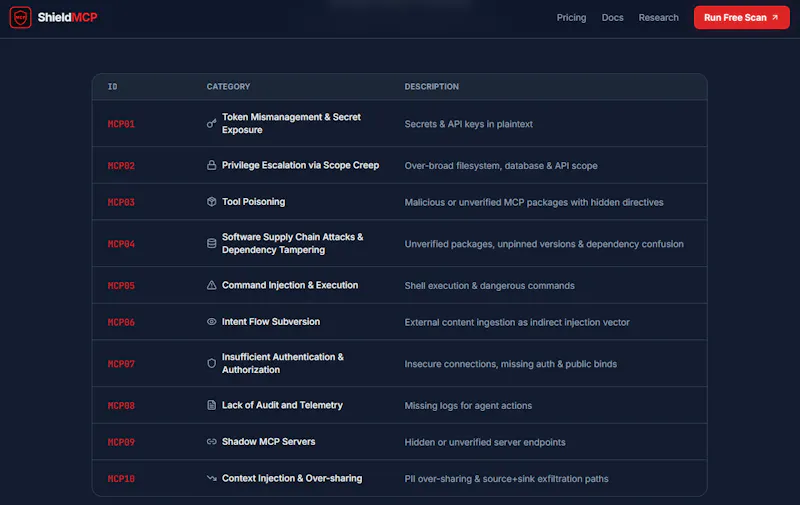This screenshot has width=800, height=505.
Task: Click the arrow icon on the Run Free Scan button
Action: (x=775, y=17)
